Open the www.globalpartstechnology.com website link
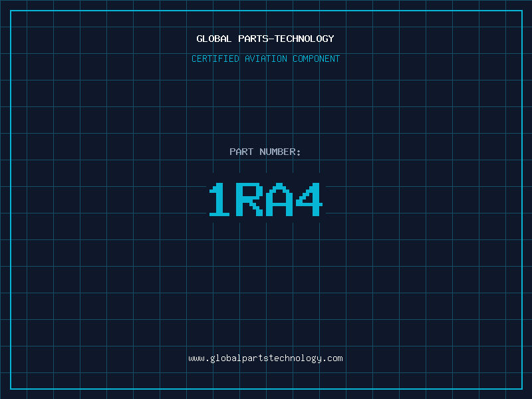This screenshot has width=532, height=399. click(265, 358)
